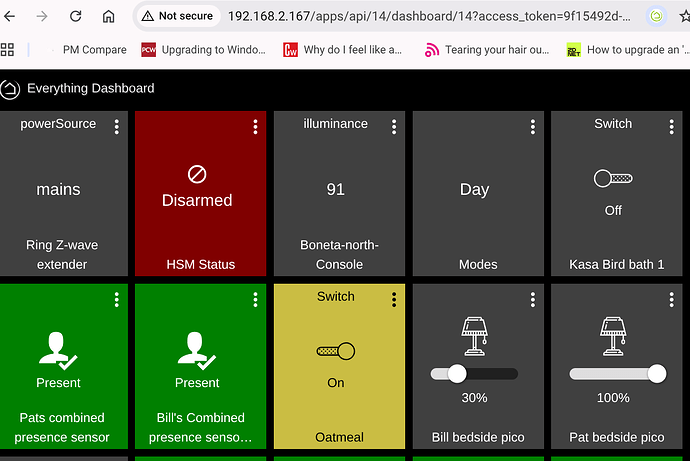Click the Everything Dashboard home icon
Screen dimensions: 690x461
[x=10, y=88]
